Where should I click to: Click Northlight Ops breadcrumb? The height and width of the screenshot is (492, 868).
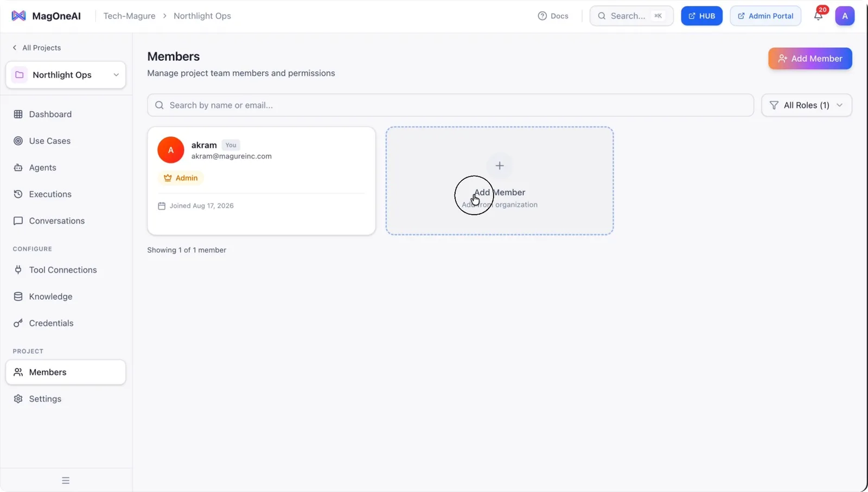[x=202, y=16]
